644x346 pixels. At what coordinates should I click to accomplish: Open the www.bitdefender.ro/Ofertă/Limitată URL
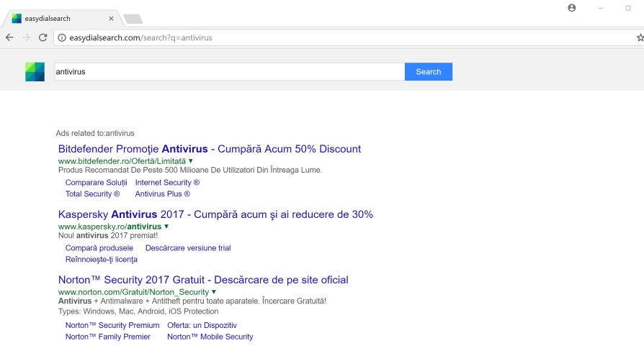point(122,161)
